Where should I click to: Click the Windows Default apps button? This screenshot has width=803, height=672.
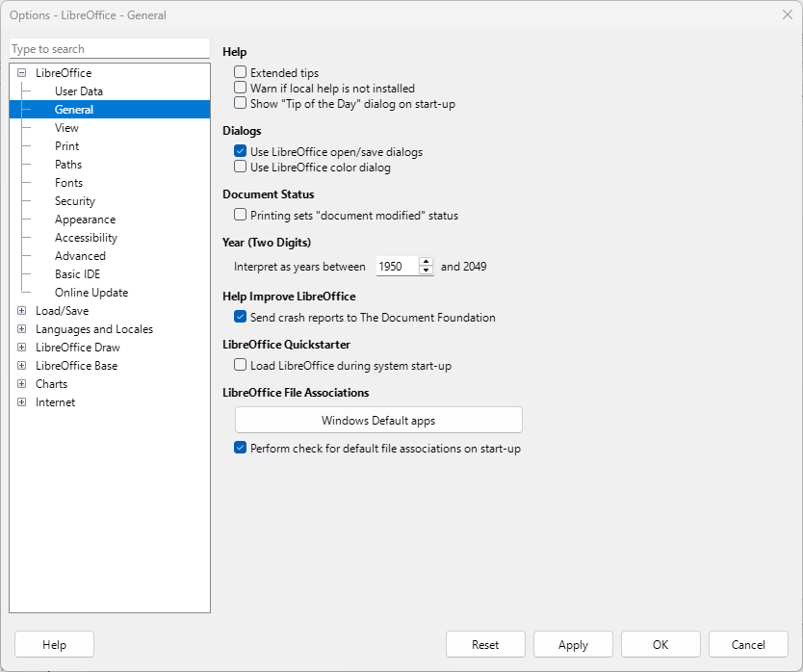click(378, 420)
